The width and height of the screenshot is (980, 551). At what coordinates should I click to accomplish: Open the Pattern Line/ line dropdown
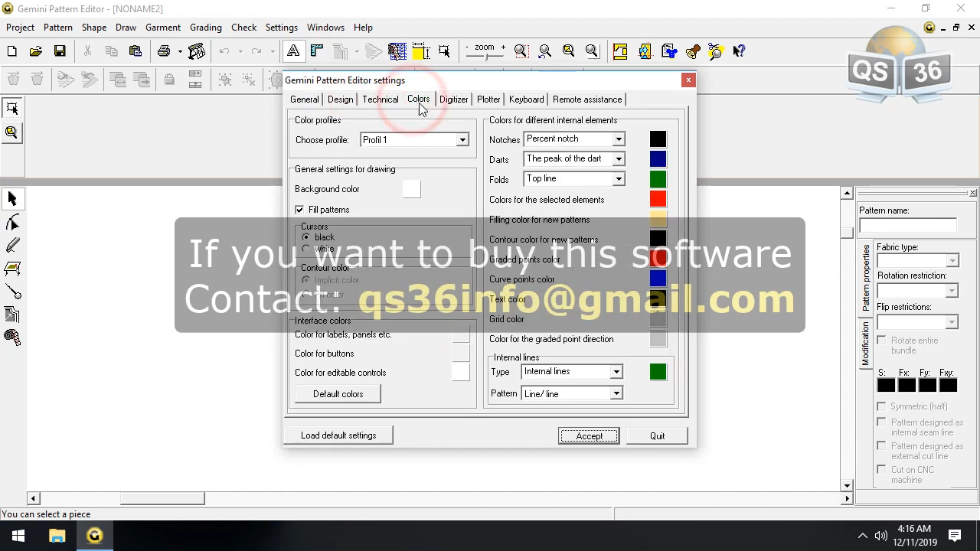pos(616,393)
